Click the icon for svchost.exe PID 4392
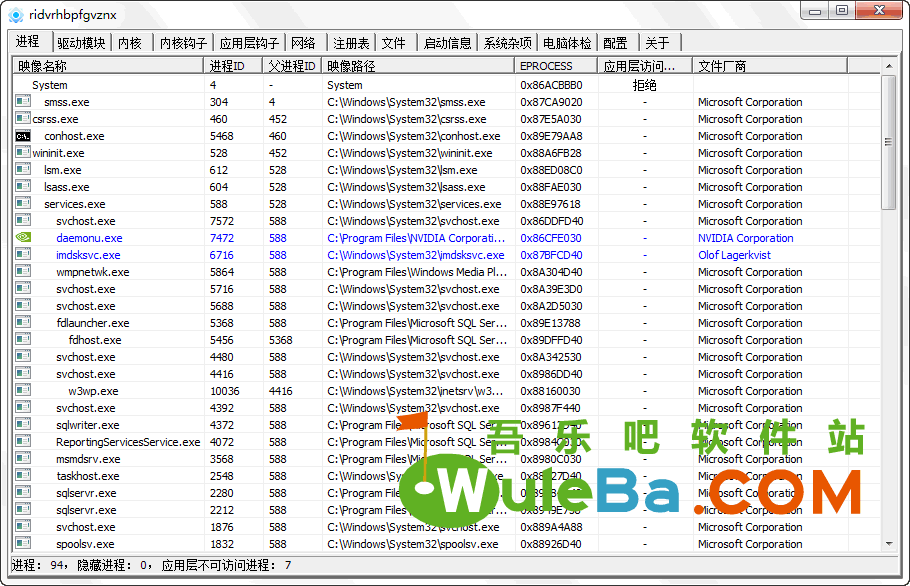 coord(23,407)
